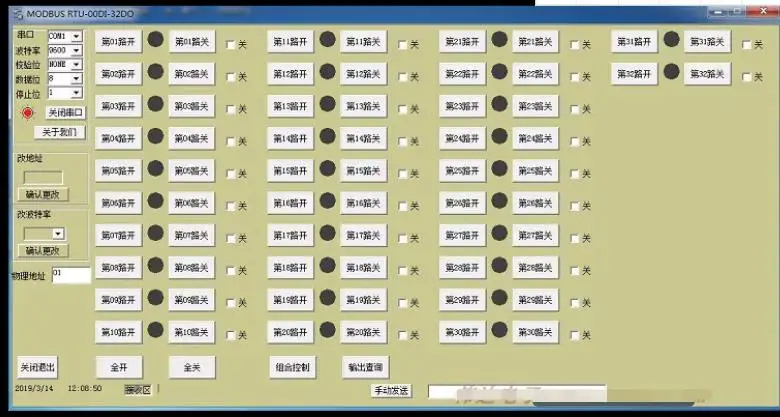Image resolution: width=780 pixels, height=417 pixels.
Task: Tick the 关 checkbox for channel 01
Action: pos(230,45)
